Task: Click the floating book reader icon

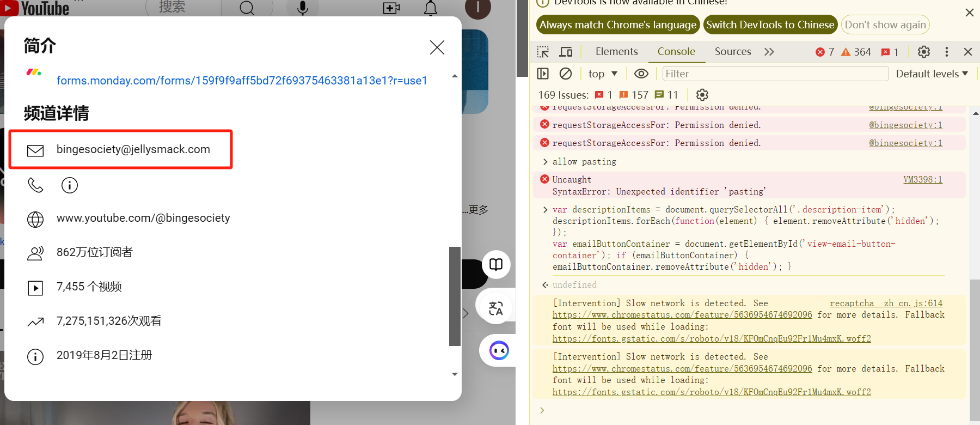Action: (x=496, y=264)
